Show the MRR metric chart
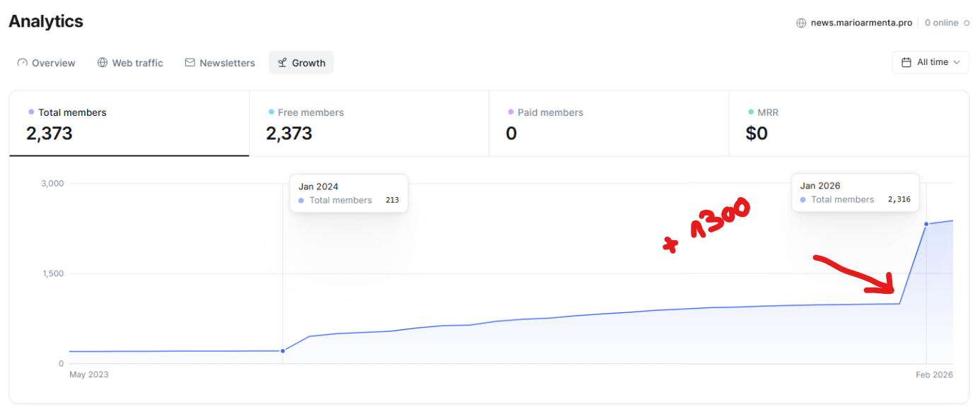Image resolution: width=980 pixels, height=414 pixels. (x=848, y=124)
